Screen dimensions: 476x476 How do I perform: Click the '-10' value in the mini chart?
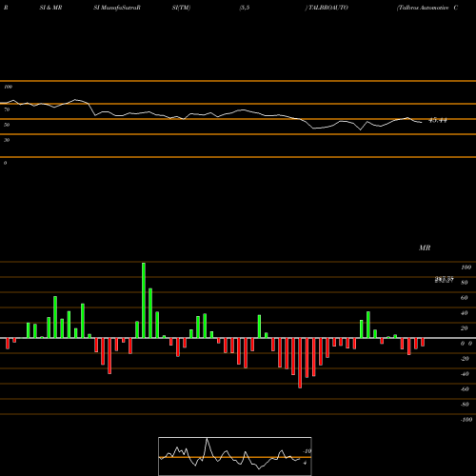click(x=307, y=451)
